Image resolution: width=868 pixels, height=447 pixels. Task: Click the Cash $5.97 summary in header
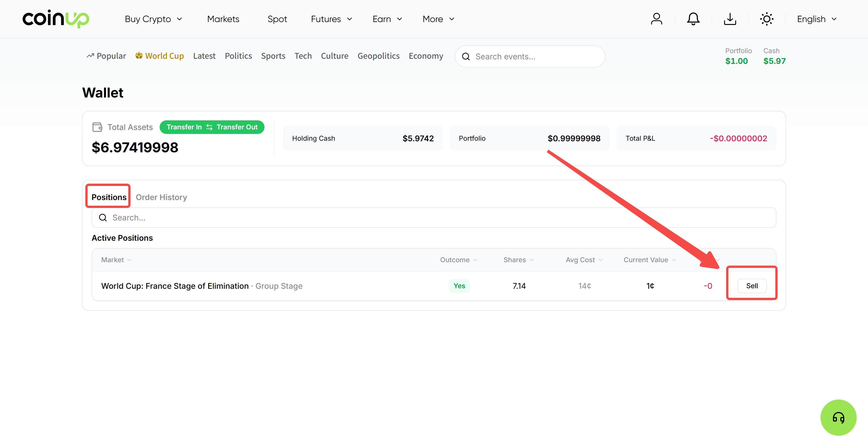tap(774, 56)
